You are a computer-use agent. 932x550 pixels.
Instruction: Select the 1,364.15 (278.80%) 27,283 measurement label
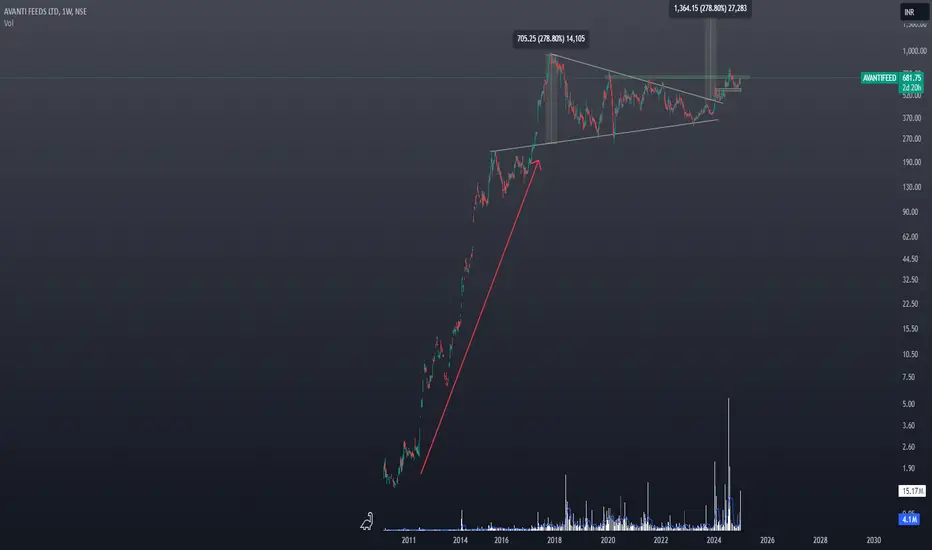point(710,8)
